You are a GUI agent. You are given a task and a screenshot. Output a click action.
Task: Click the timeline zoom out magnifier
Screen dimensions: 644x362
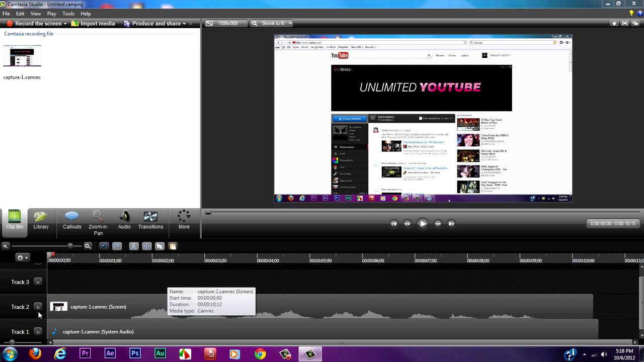coord(5,246)
